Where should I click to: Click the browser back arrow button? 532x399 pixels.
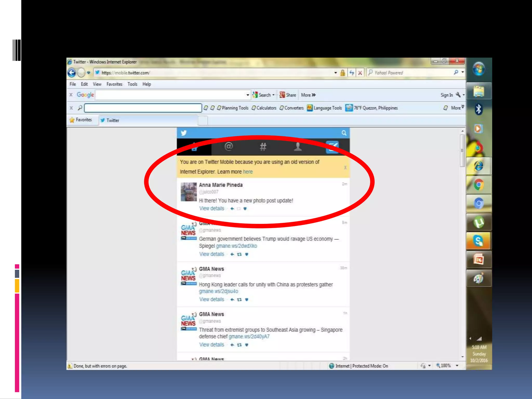[72, 73]
